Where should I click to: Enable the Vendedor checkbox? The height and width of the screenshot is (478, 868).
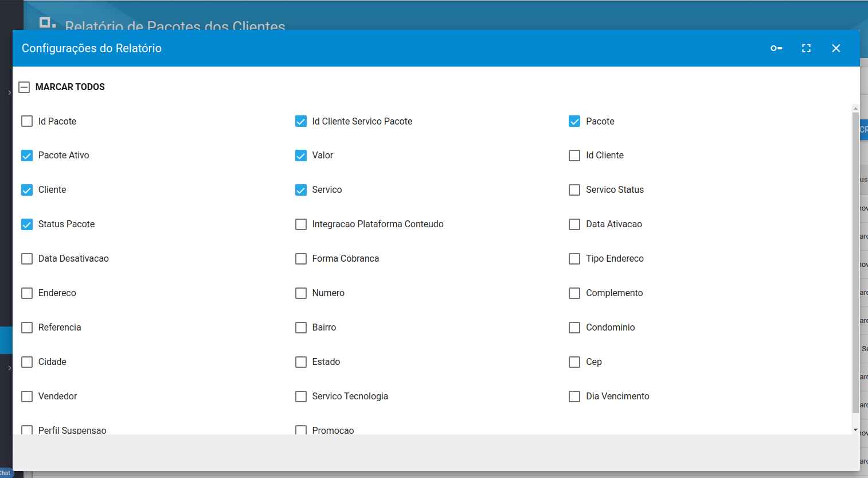click(x=27, y=397)
